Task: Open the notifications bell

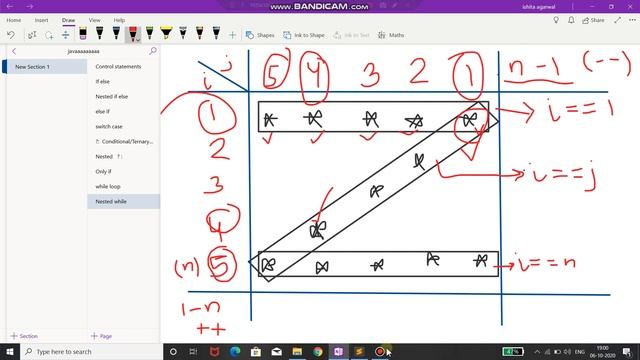Action: [x=571, y=20]
